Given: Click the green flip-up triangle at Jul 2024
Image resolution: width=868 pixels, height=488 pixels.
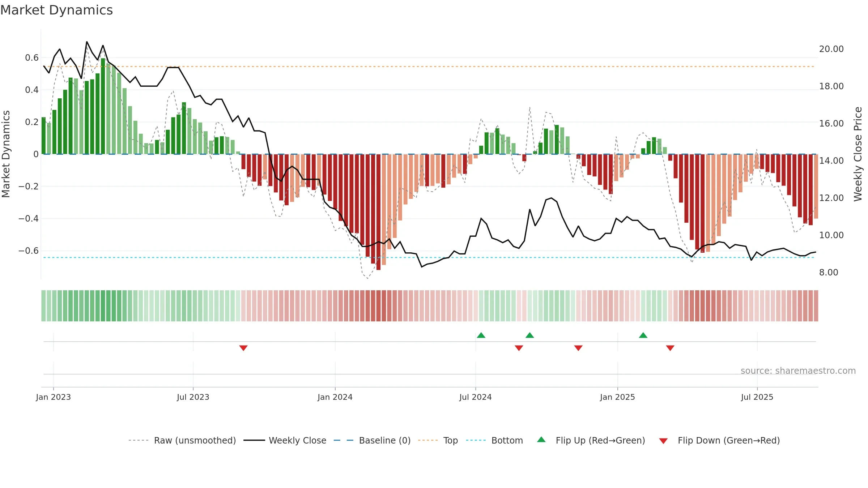Looking at the screenshot, I should pos(481,335).
